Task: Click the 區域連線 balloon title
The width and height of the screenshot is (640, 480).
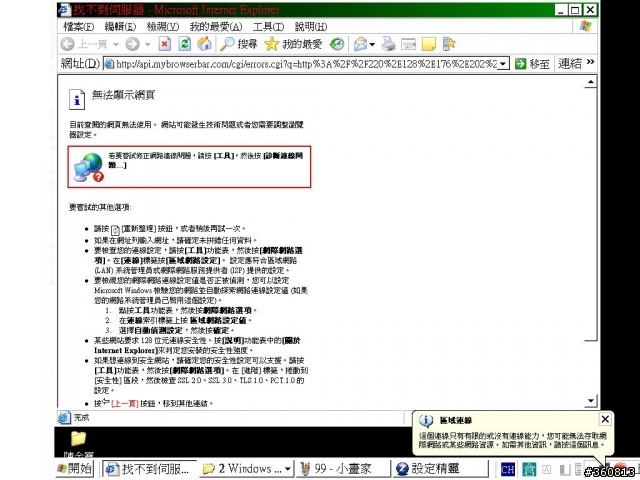Action: tap(456, 420)
